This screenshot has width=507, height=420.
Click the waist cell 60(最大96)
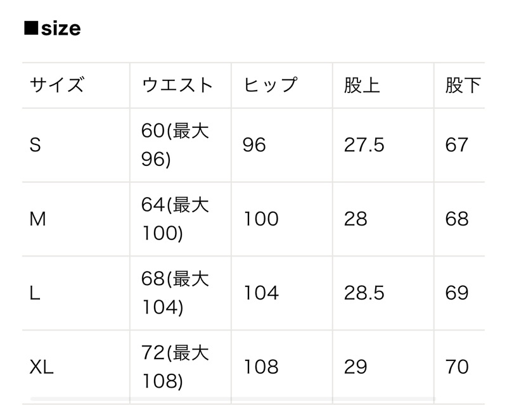[175, 145]
